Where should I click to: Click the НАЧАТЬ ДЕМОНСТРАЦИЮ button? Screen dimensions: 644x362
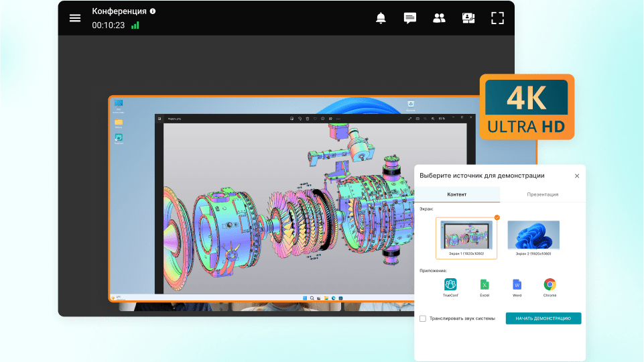click(543, 318)
